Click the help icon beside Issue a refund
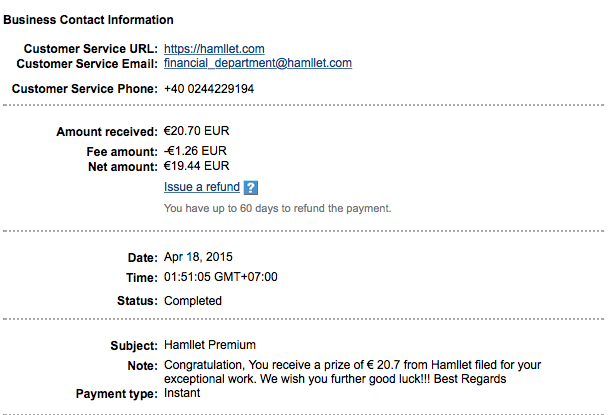This screenshot has width=612, height=415. point(251,187)
